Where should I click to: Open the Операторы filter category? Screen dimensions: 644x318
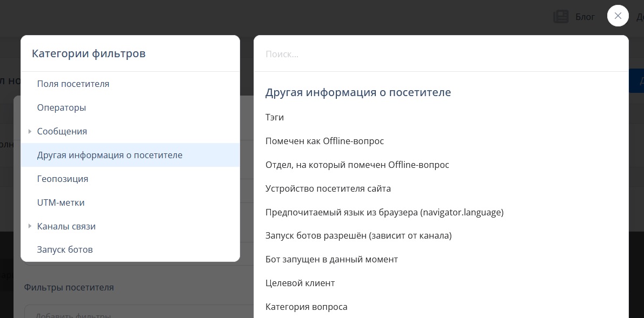click(130, 107)
